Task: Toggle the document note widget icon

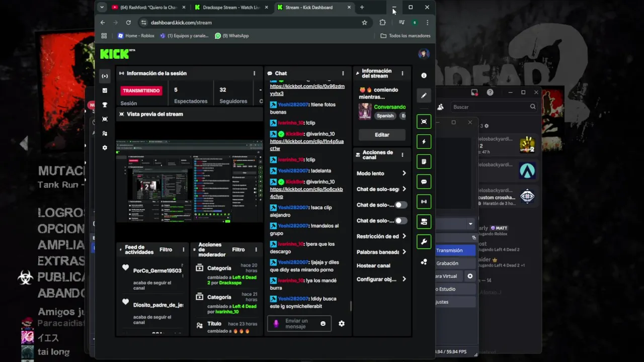Action: [424, 162]
